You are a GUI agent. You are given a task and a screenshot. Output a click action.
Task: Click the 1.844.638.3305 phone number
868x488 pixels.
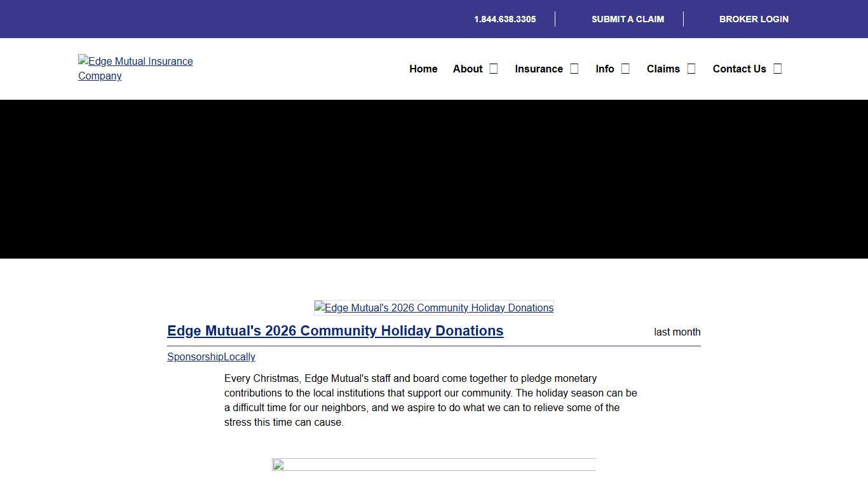point(505,19)
